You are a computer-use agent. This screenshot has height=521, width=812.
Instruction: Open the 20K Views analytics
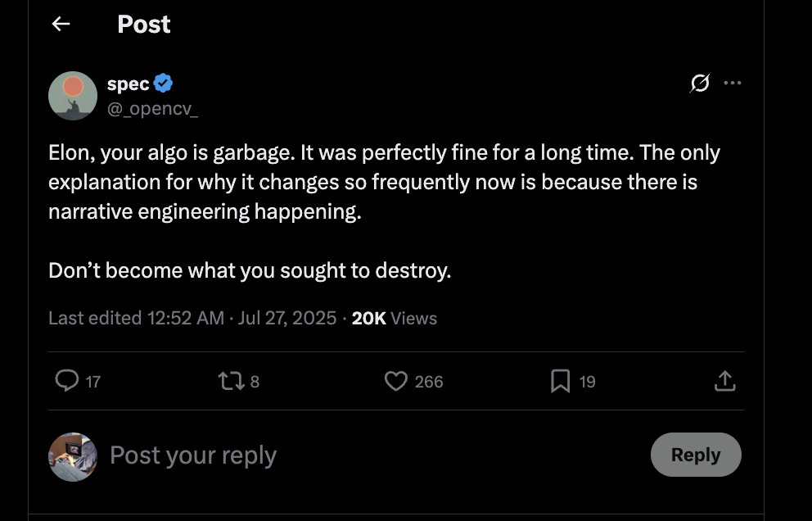click(394, 318)
